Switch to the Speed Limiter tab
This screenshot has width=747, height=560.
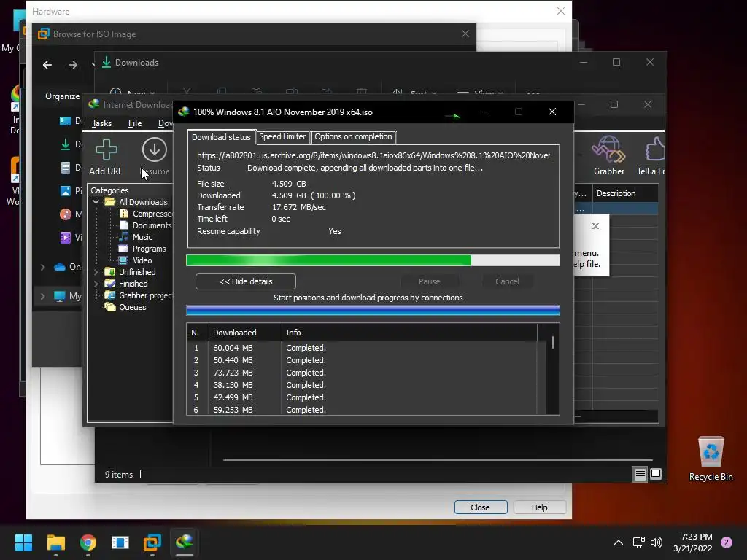(x=282, y=136)
